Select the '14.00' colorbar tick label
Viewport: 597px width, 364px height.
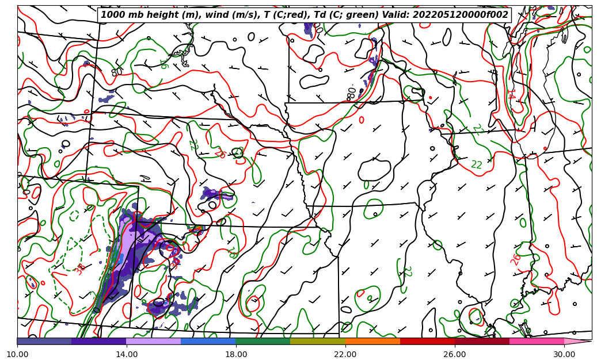coord(127,354)
